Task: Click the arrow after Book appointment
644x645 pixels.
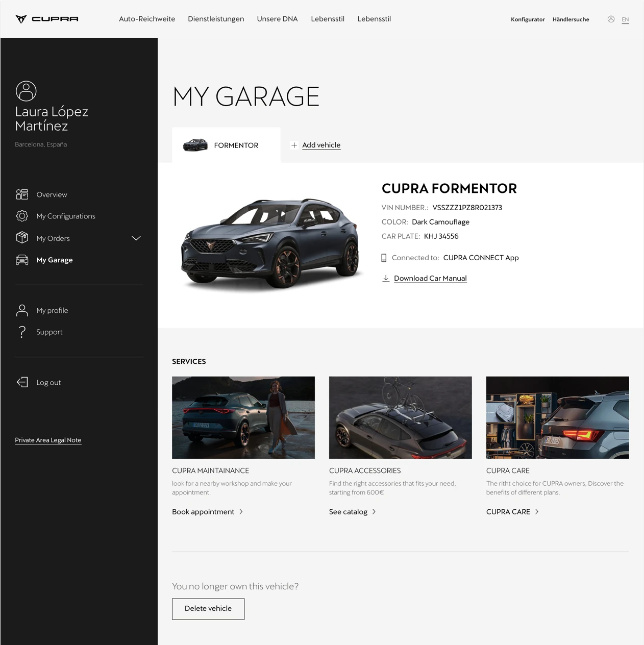Action: click(241, 511)
